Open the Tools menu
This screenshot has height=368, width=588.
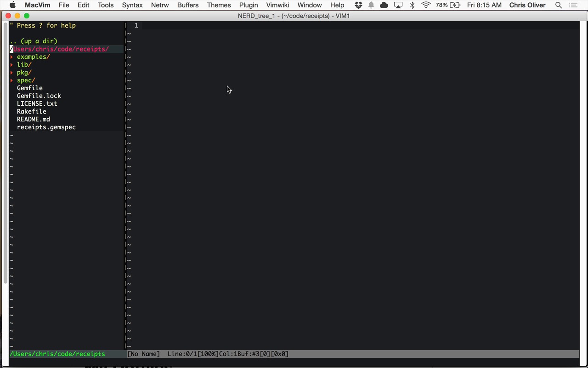[106, 5]
